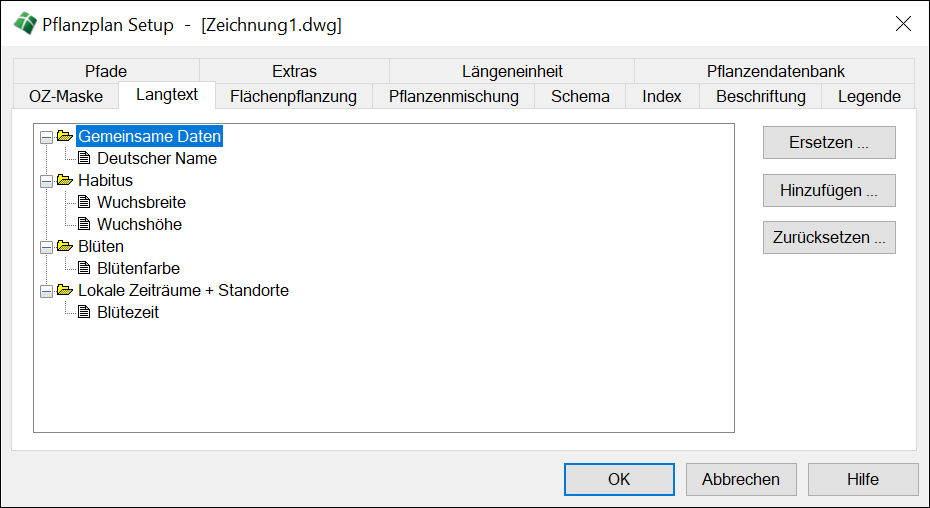930x508 pixels.
Task: Click the Habitus folder icon
Action: 65,180
